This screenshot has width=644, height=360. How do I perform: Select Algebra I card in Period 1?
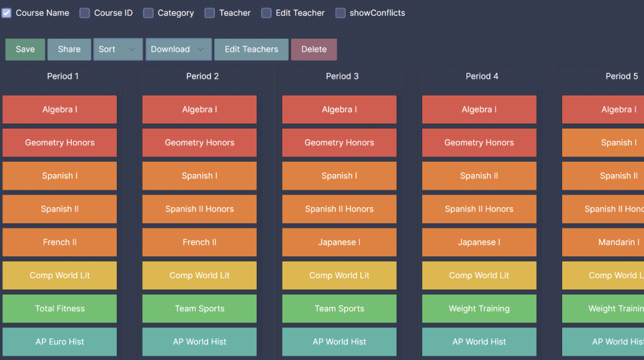click(59, 109)
